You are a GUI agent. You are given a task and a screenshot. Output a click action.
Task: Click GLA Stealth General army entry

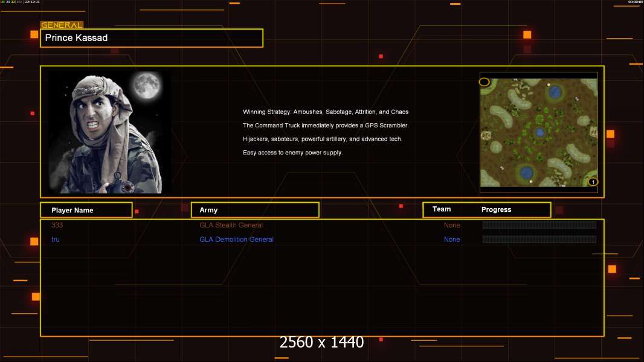pyautogui.click(x=231, y=225)
